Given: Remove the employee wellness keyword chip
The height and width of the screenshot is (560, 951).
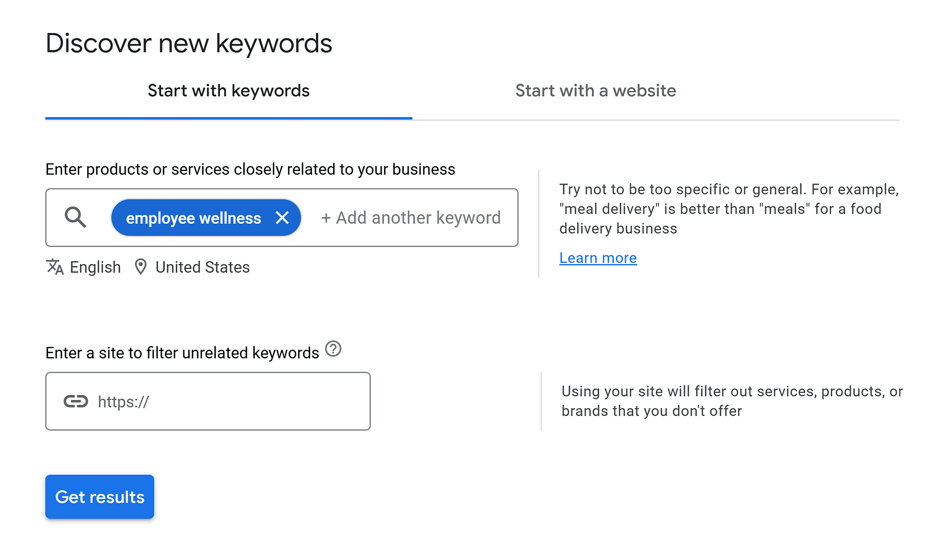Looking at the screenshot, I should (282, 218).
